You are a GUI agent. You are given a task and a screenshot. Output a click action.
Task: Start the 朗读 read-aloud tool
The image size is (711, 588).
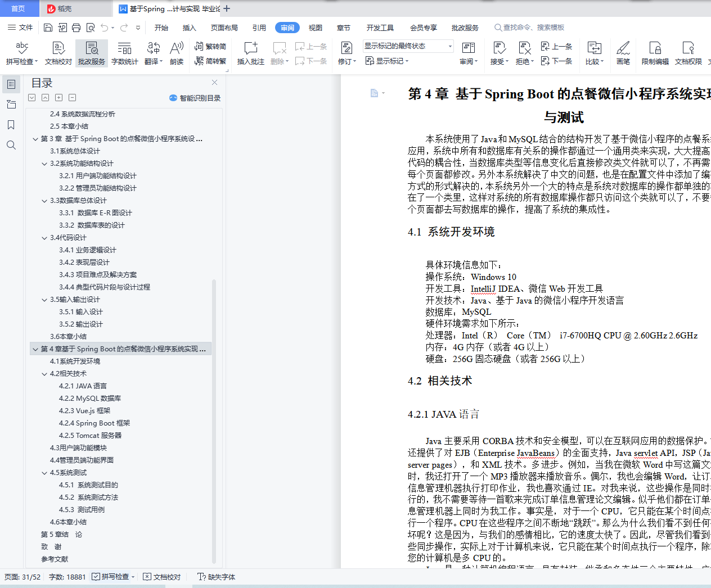(177, 53)
